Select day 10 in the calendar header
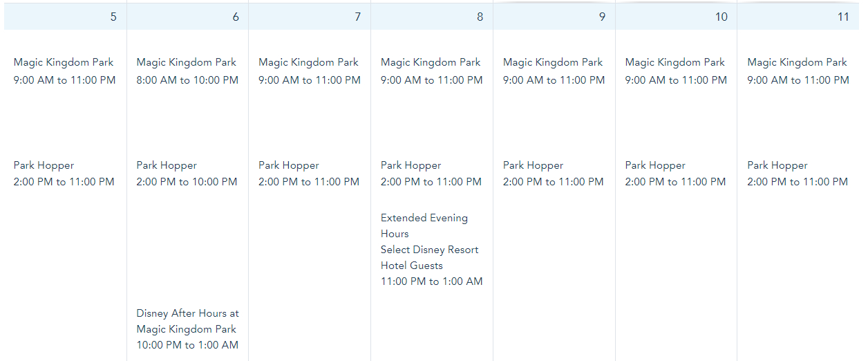 (x=721, y=17)
